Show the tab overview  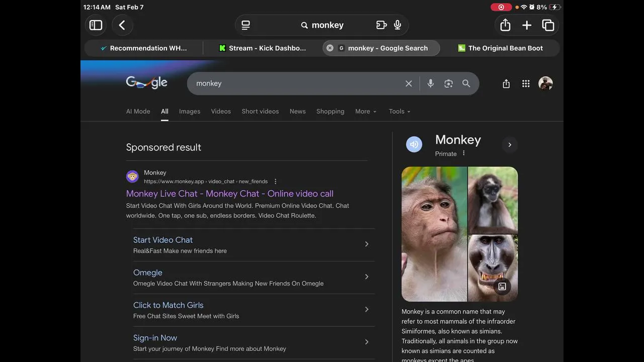pyautogui.click(x=548, y=25)
